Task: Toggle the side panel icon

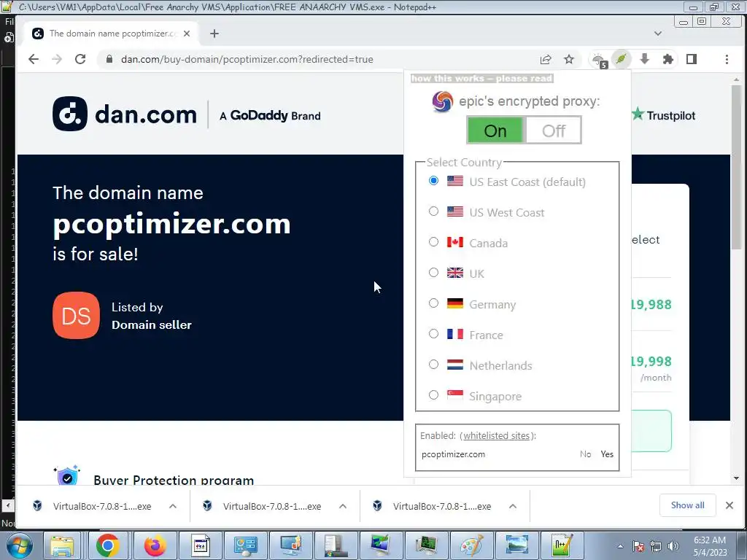Action: (x=692, y=59)
